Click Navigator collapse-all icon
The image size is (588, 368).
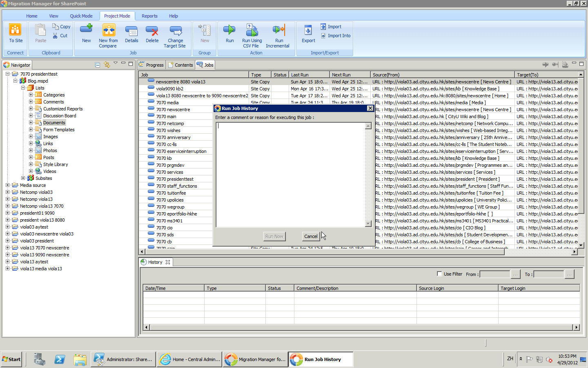[98, 65]
